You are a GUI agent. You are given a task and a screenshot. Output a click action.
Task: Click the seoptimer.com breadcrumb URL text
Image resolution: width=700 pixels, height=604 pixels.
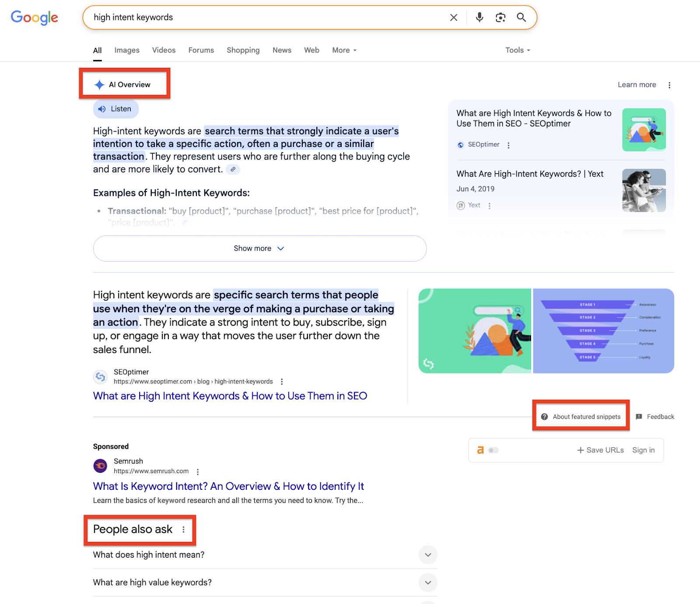point(193,381)
